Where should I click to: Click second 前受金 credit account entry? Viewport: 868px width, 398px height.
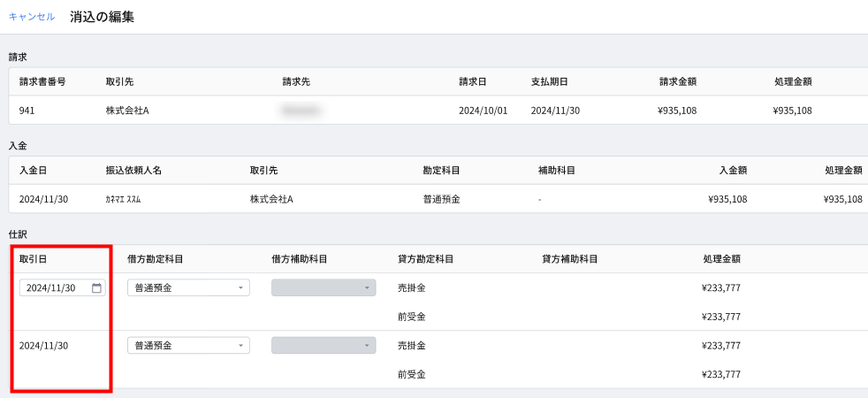[x=412, y=374]
